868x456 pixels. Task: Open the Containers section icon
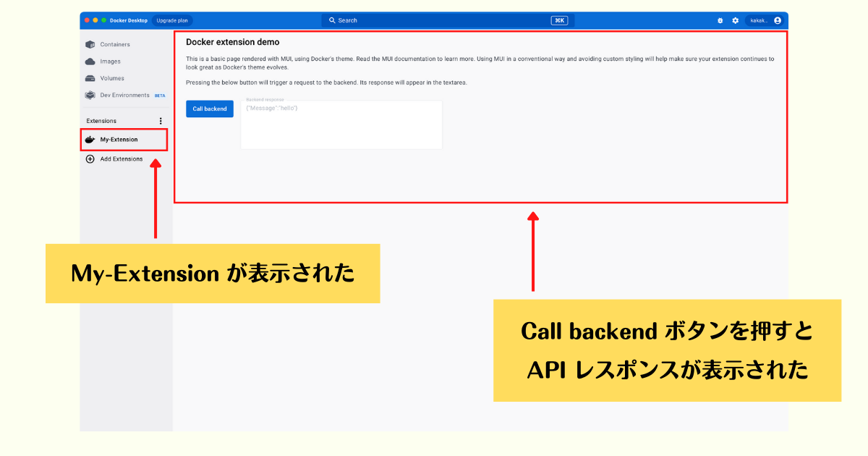[90, 45]
